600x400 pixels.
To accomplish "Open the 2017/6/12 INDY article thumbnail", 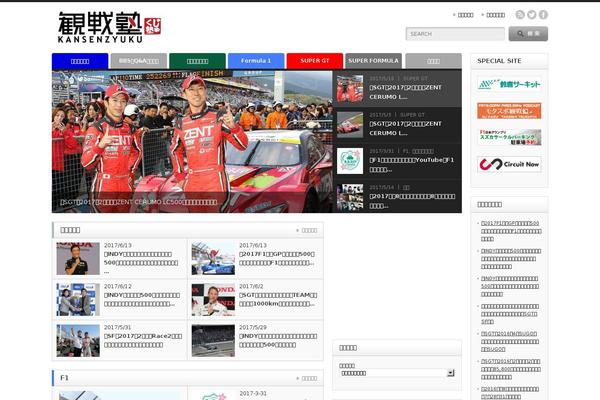I will click(78, 300).
